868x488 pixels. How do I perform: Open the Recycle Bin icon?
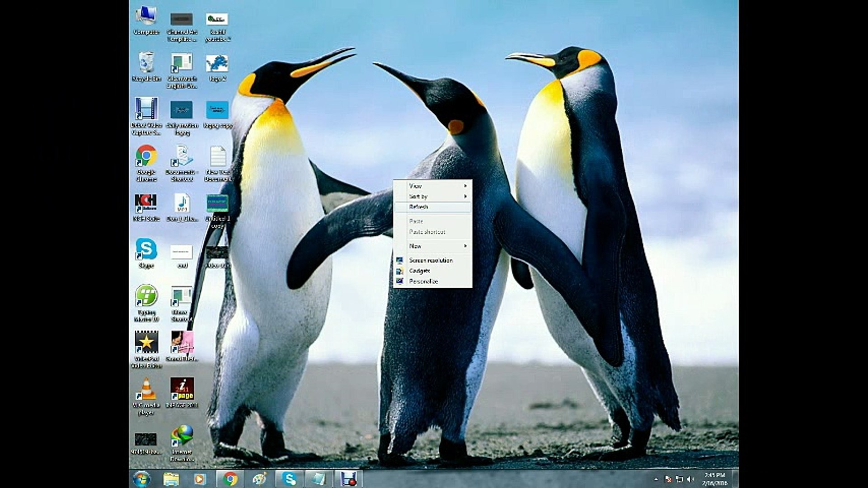(146, 66)
